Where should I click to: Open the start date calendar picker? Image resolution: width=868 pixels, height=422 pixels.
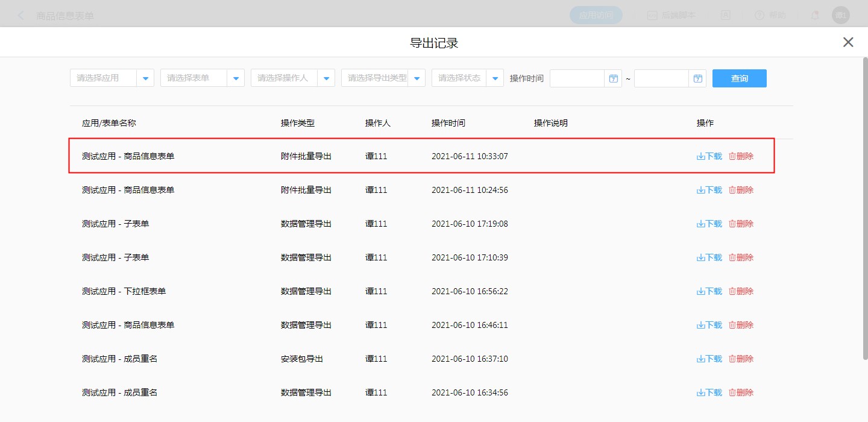pos(613,78)
